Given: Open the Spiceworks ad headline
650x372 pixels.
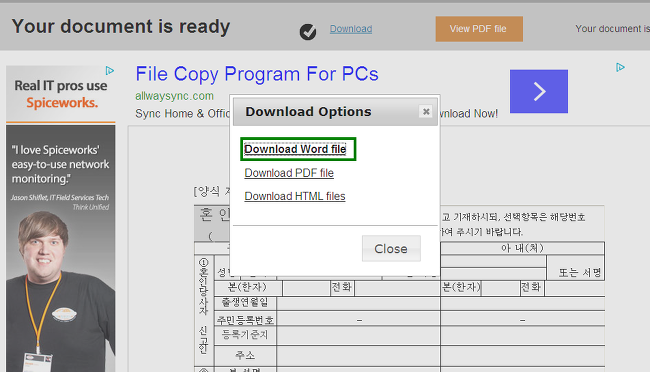Looking at the screenshot, I should [x=61, y=94].
